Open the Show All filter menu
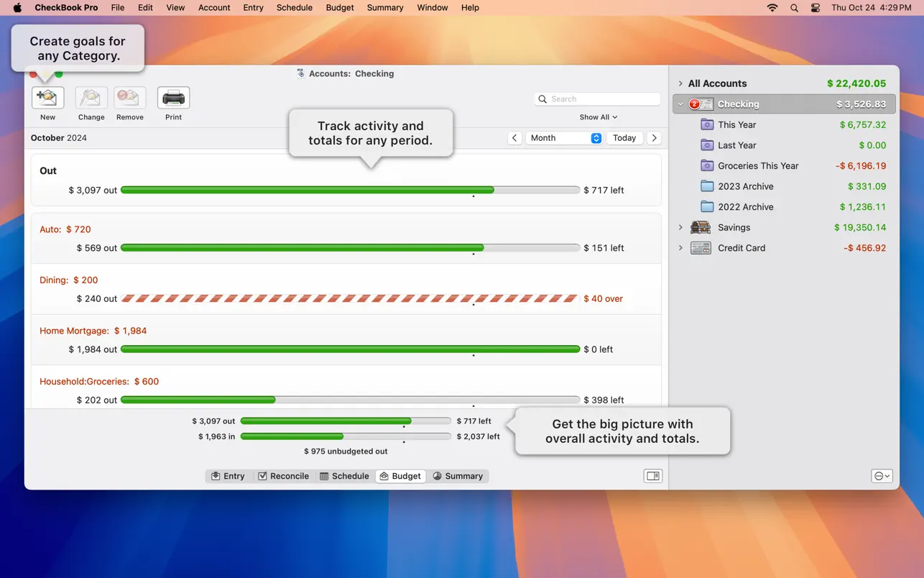 (599, 117)
